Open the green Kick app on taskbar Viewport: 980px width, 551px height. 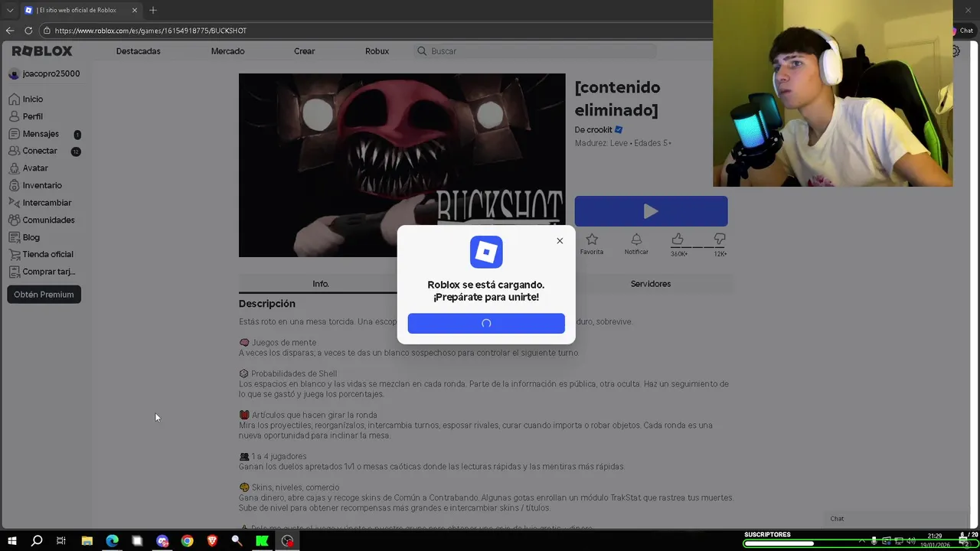click(262, 541)
